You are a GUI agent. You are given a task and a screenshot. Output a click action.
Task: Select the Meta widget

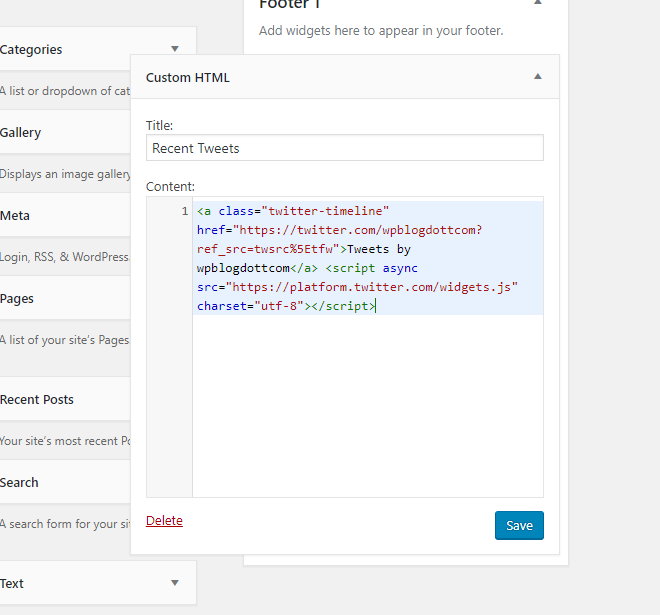point(65,215)
